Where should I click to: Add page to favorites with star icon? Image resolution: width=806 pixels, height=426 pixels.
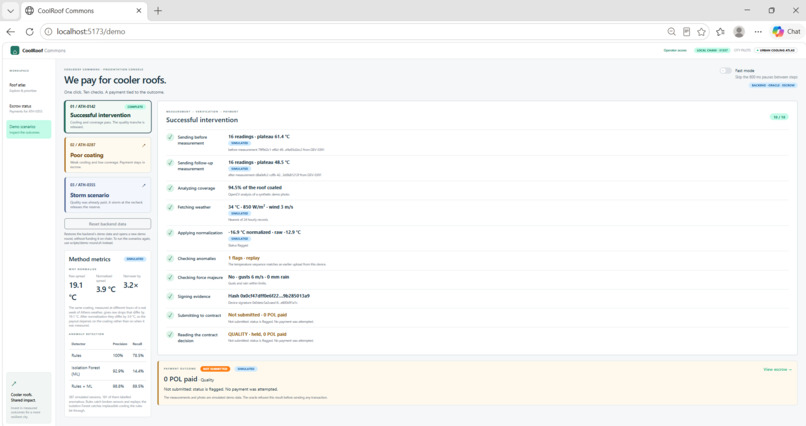701,31
